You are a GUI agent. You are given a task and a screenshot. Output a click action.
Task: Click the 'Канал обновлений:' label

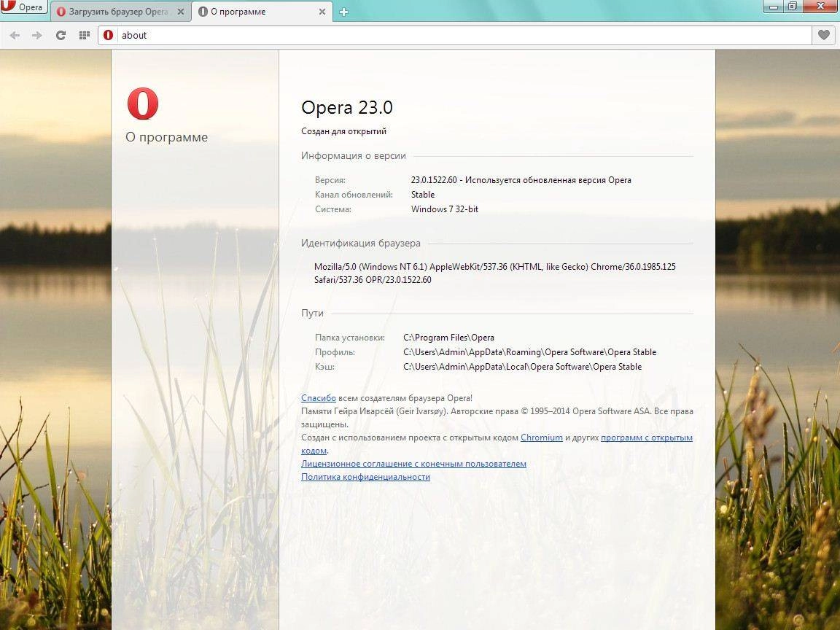click(x=354, y=195)
